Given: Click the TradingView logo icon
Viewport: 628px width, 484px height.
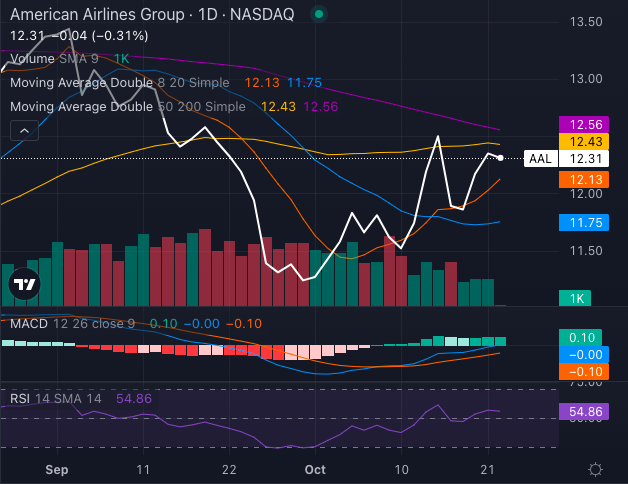Looking at the screenshot, I should click(24, 285).
